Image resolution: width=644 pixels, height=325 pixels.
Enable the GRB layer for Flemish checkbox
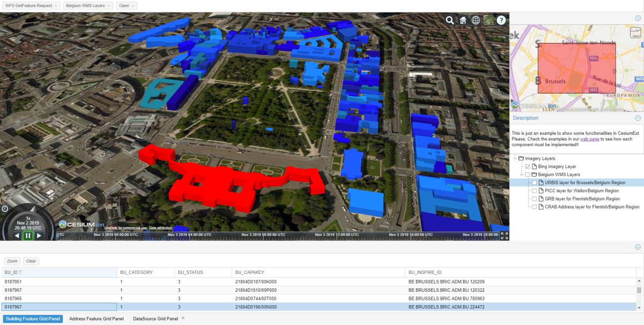(534, 199)
